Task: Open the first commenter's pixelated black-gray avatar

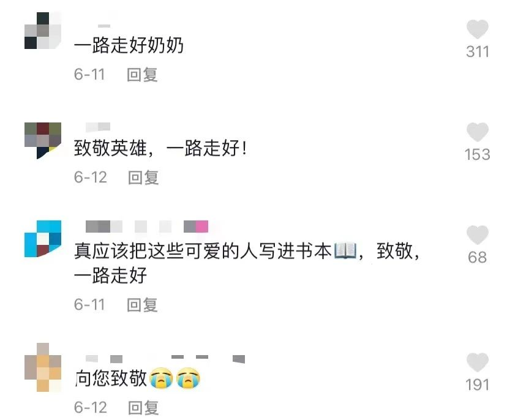Action: point(43,31)
